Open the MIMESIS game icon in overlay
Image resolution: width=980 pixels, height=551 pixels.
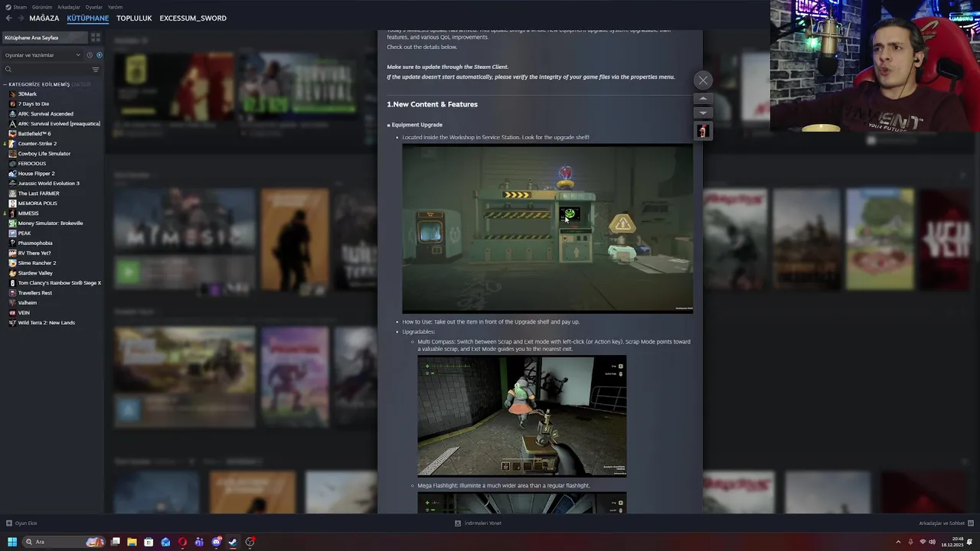[703, 131]
